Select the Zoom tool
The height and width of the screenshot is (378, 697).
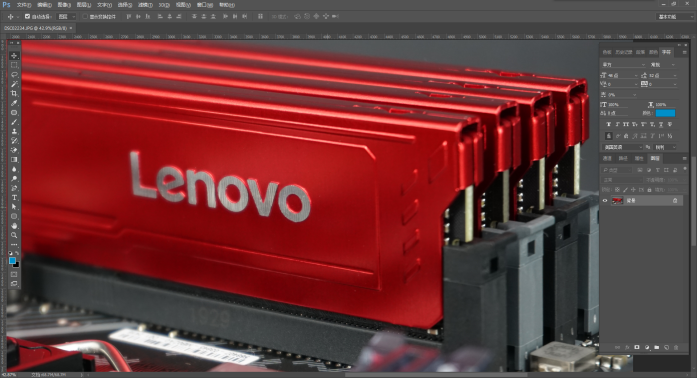(x=14, y=235)
